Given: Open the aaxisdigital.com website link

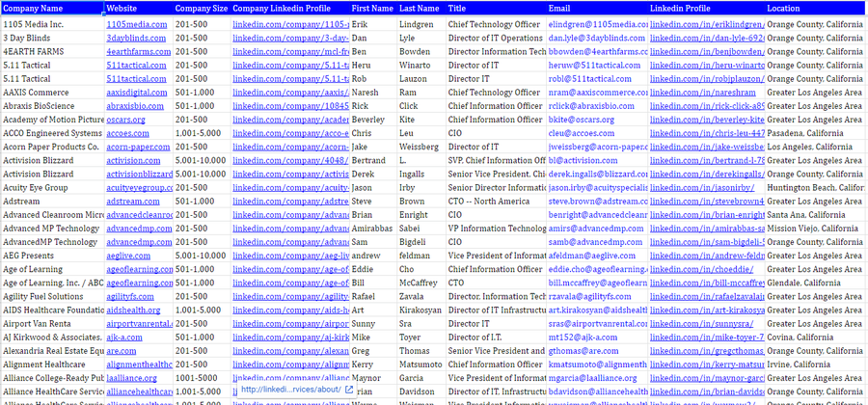Looking at the screenshot, I should (137, 93).
